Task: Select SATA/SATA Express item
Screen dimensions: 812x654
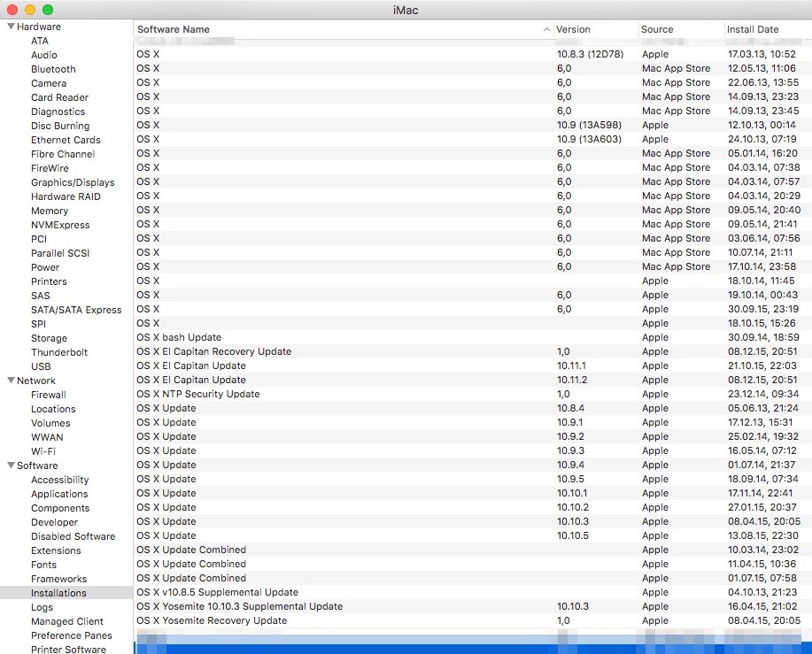Action: coord(76,310)
